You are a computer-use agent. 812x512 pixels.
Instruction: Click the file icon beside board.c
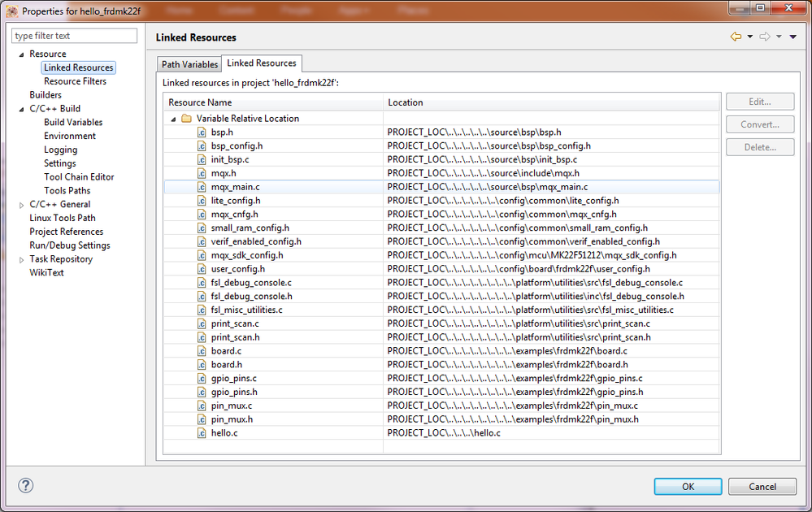coord(202,351)
